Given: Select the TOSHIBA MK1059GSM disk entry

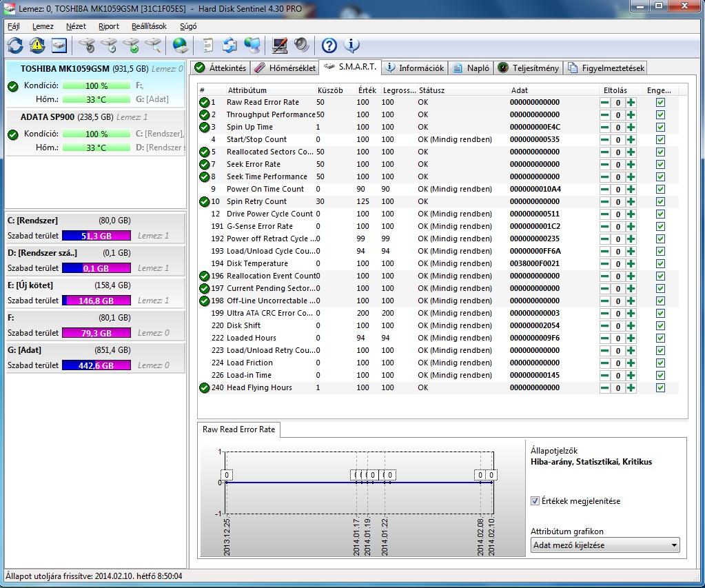Looking at the screenshot, I should (x=95, y=84).
